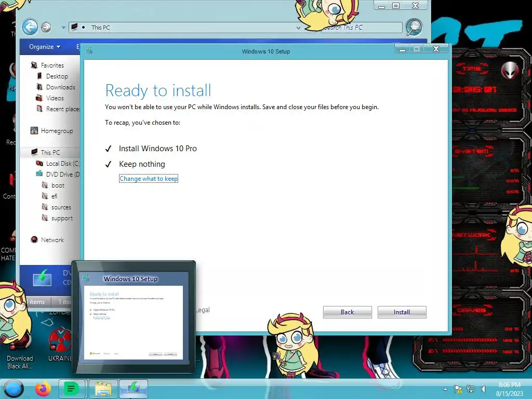The height and width of the screenshot is (399, 532).
Task: Open the efi folder in the tree
Action: point(54,196)
